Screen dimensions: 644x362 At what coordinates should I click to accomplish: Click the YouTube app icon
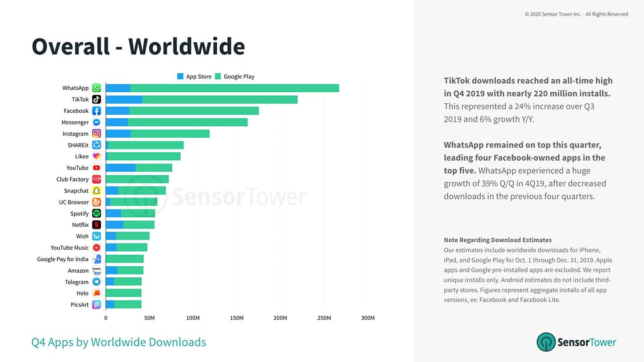point(97,168)
